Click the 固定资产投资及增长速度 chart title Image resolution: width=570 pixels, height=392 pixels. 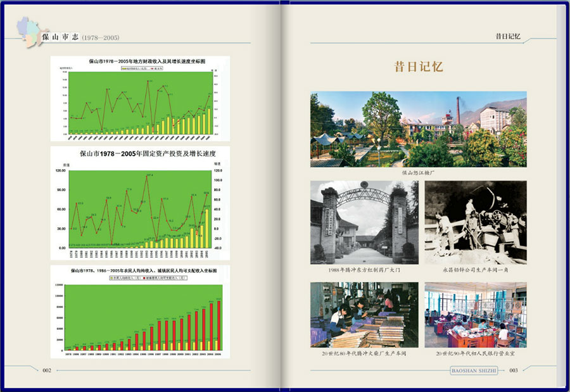pyautogui.click(x=144, y=153)
